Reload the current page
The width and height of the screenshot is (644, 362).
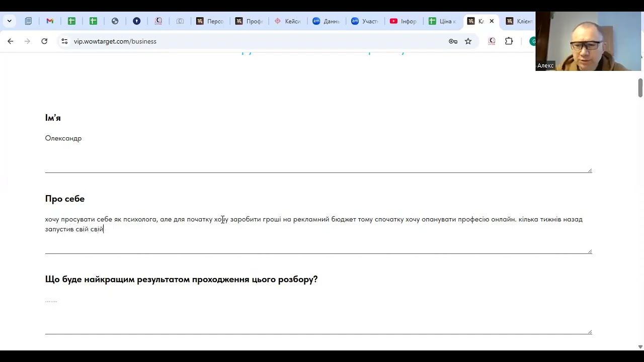[44, 41]
